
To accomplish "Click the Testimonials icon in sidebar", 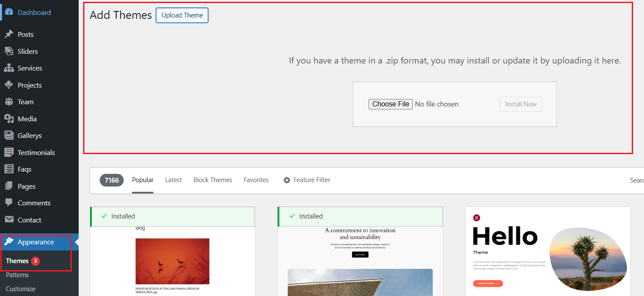I will [x=9, y=152].
